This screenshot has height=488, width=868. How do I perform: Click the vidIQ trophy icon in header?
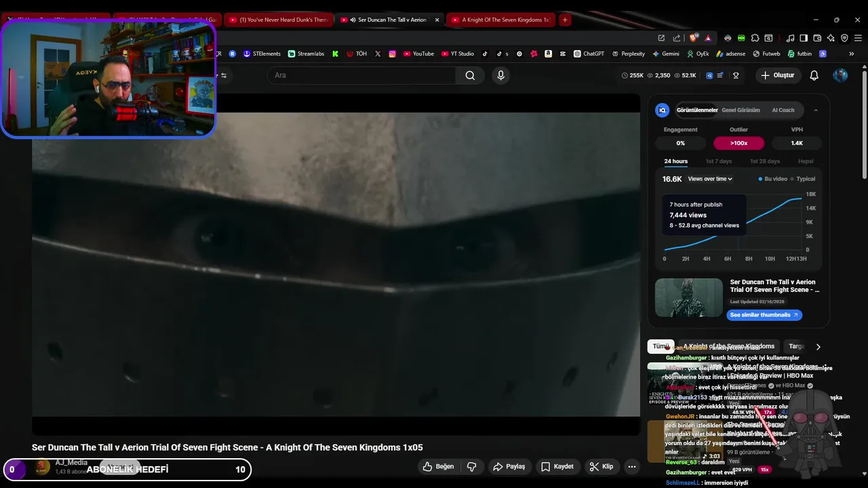pyautogui.click(x=736, y=75)
